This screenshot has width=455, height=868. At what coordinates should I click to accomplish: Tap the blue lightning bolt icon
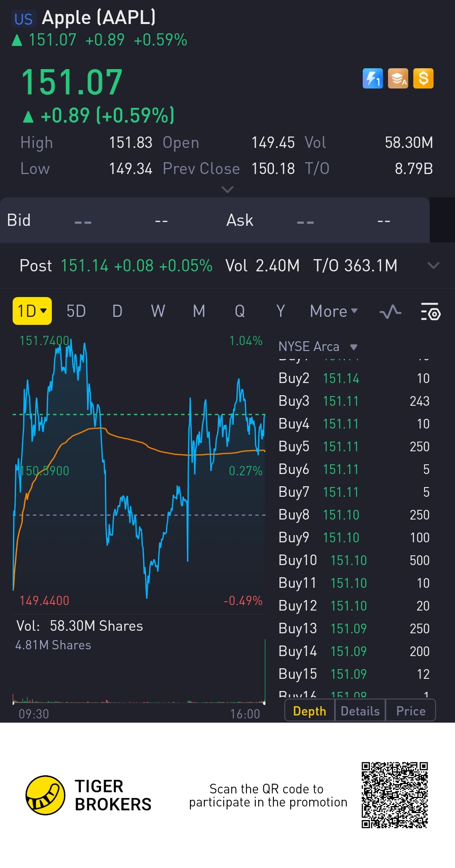coord(373,78)
